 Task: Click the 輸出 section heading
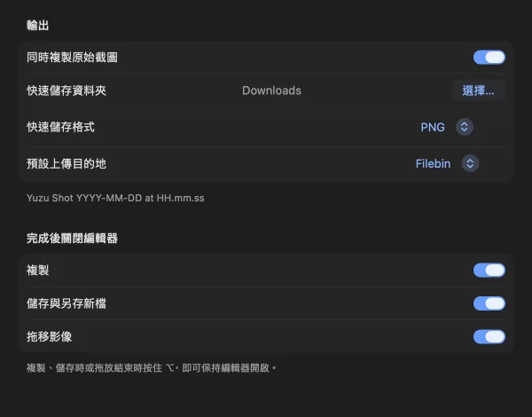[x=37, y=25]
